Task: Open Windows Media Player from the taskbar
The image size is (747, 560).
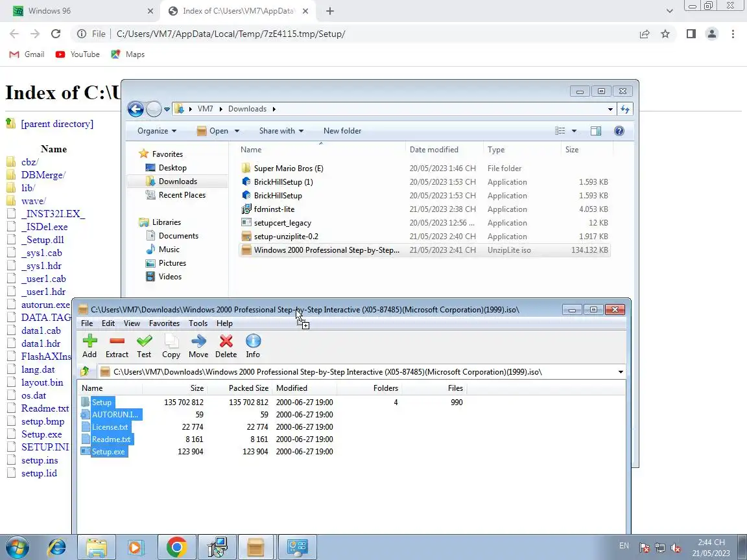Action: [x=136, y=548]
